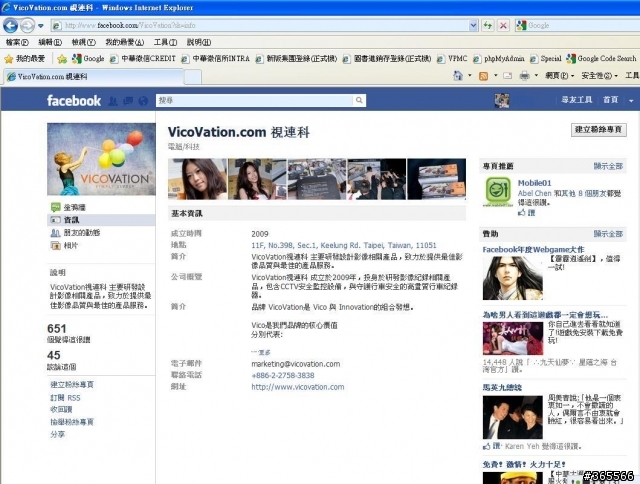Image resolution: width=640 pixels, height=484 pixels.
Task: Click the Print icon in IE toolbar
Action: [x=524, y=76]
